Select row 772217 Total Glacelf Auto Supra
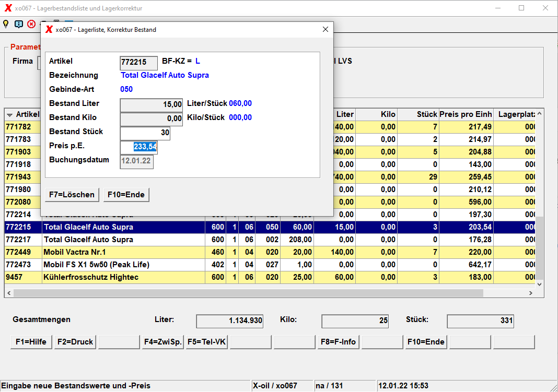The image size is (558, 392). [x=270, y=240]
